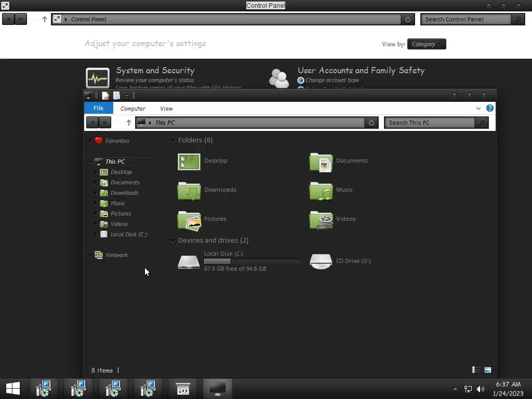This screenshot has width=532, height=399.
Task: Open the System and Security link
Action: [155, 70]
